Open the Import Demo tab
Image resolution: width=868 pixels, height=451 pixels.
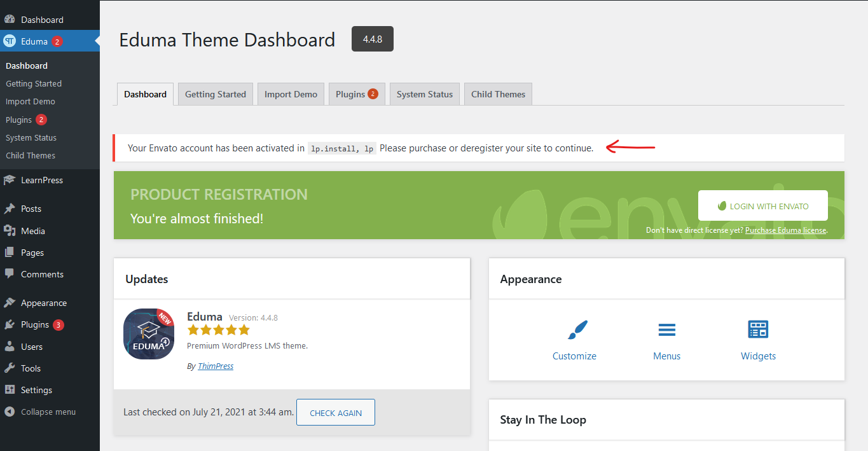point(291,94)
